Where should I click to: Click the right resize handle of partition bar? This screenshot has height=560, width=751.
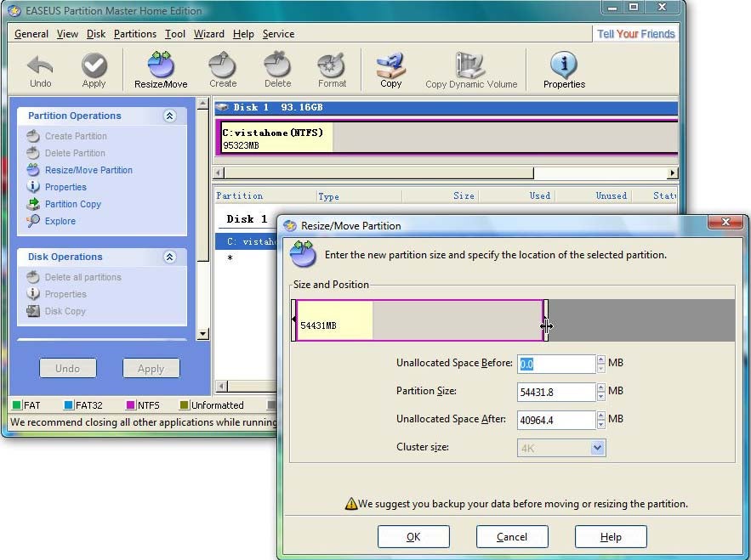[545, 320]
